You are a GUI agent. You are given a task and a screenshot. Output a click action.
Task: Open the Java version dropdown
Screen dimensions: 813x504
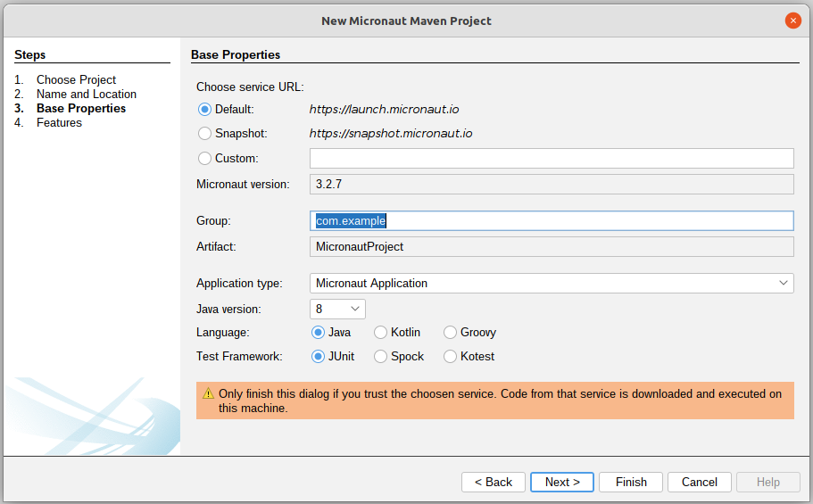click(x=337, y=309)
